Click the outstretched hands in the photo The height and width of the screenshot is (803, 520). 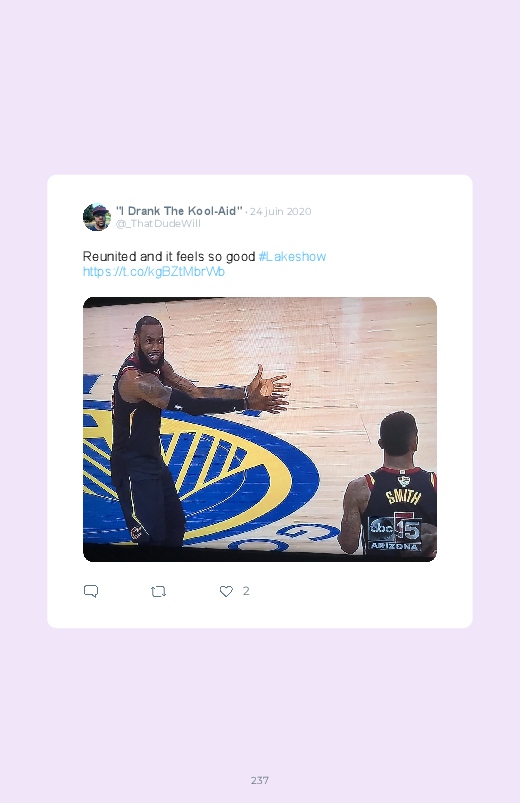coord(269,390)
